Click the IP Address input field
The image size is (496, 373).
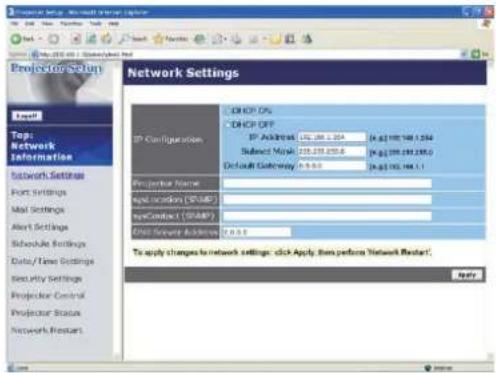click(332, 137)
